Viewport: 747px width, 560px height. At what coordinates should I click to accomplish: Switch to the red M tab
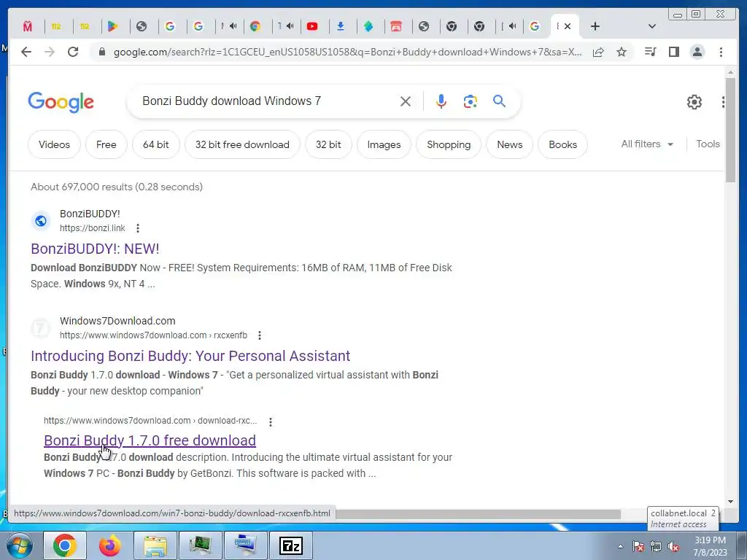tap(28, 26)
